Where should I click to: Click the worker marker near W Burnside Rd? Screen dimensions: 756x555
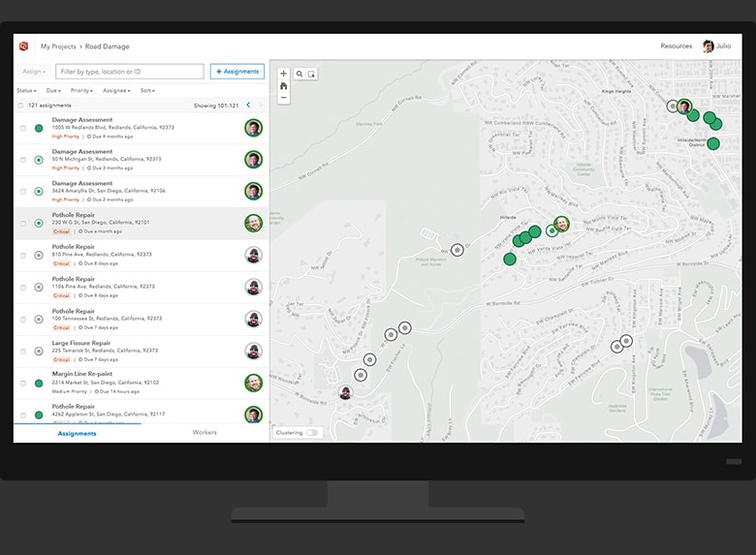click(346, 392)
